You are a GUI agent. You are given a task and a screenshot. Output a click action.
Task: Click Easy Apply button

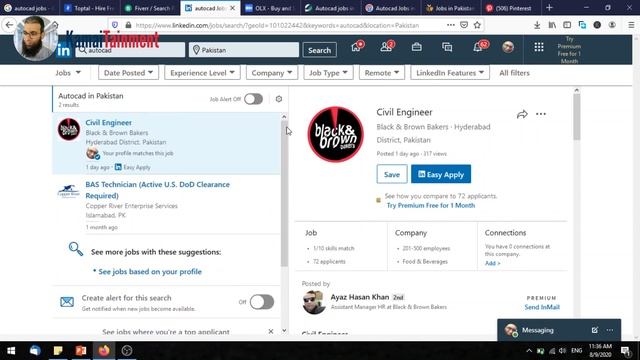pyautogui.click(x=441, y=174)
